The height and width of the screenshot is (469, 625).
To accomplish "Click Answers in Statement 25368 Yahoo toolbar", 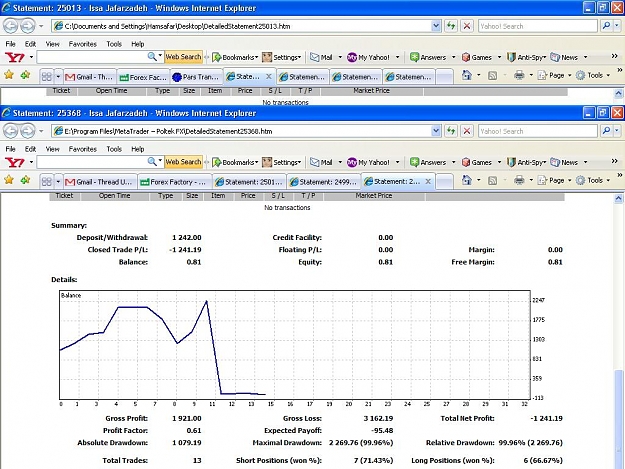I will click(x=428, y=162).
